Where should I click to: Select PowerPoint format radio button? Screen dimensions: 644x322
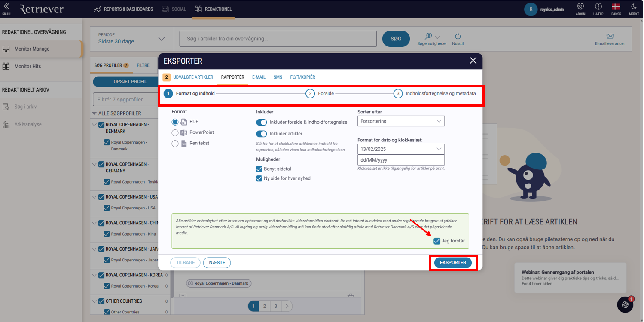pyautogui.click(x=175, y=133)
